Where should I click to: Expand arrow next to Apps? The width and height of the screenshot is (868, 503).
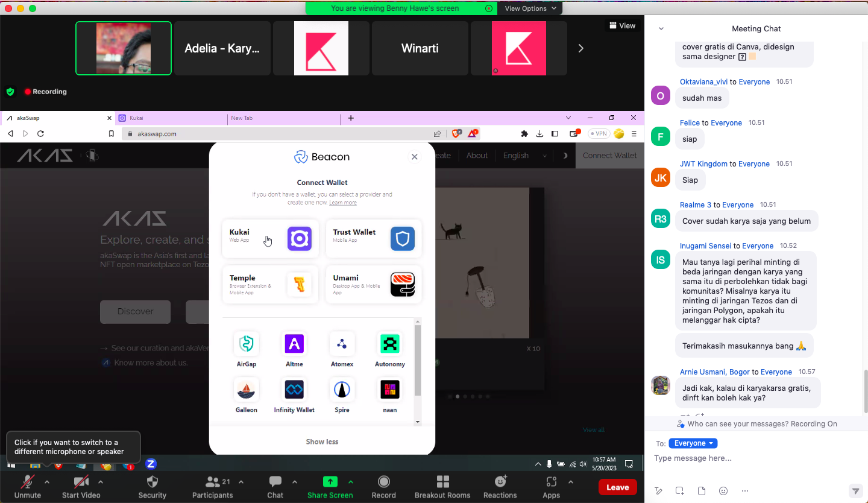570,482
